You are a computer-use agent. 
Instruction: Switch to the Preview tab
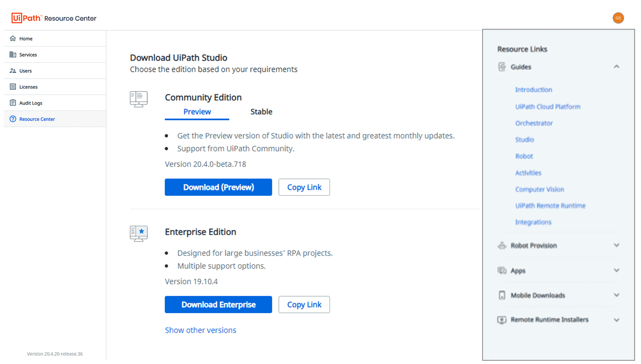pyautogui.click(x=197, y=112)
